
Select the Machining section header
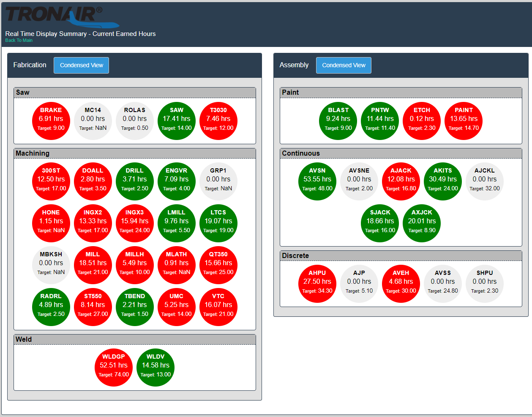(x=135, y=154)
